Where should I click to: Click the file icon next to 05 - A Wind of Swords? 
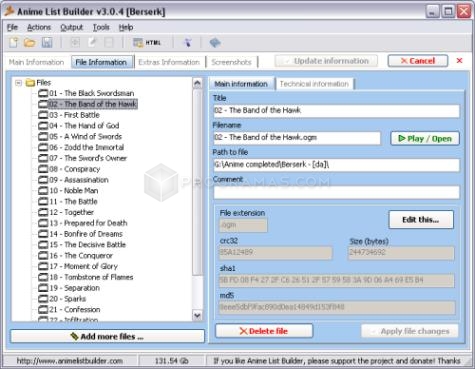coord(43,137)
